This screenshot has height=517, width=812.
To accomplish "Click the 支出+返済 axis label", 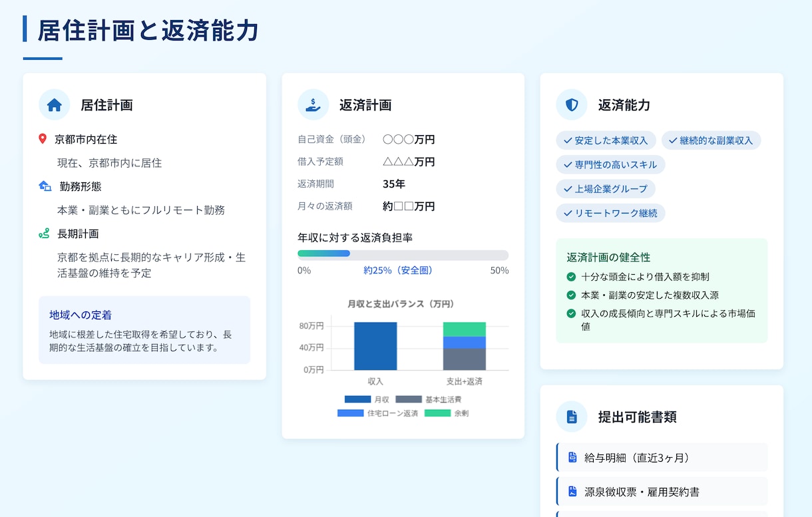I will (x=465, y=382).
